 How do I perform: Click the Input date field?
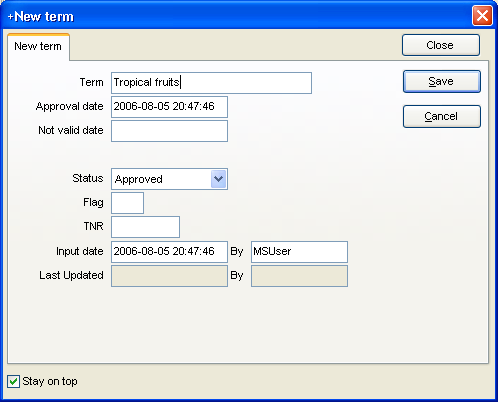(169, 252)
